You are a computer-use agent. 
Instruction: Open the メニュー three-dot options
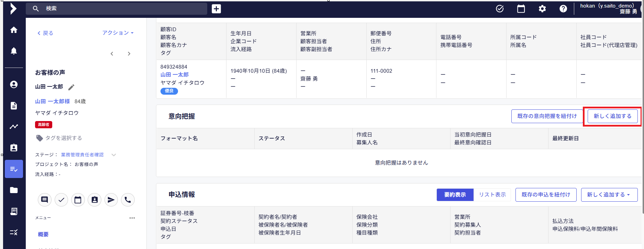[x=132, y=218]
